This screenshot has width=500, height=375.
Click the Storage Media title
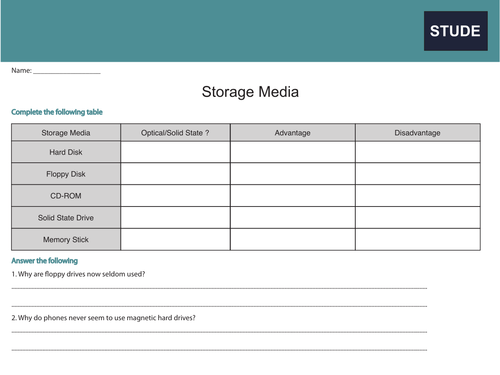click(x=250, y=92)
